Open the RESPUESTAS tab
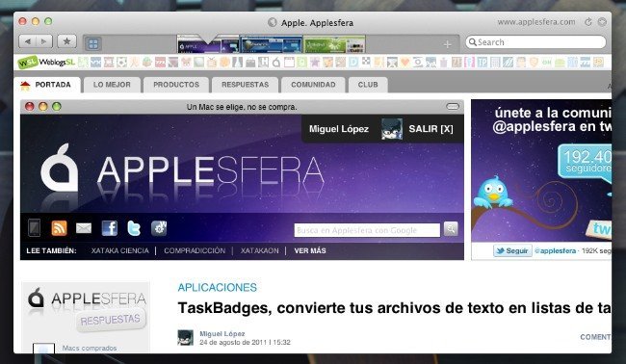 coord(246,85)
